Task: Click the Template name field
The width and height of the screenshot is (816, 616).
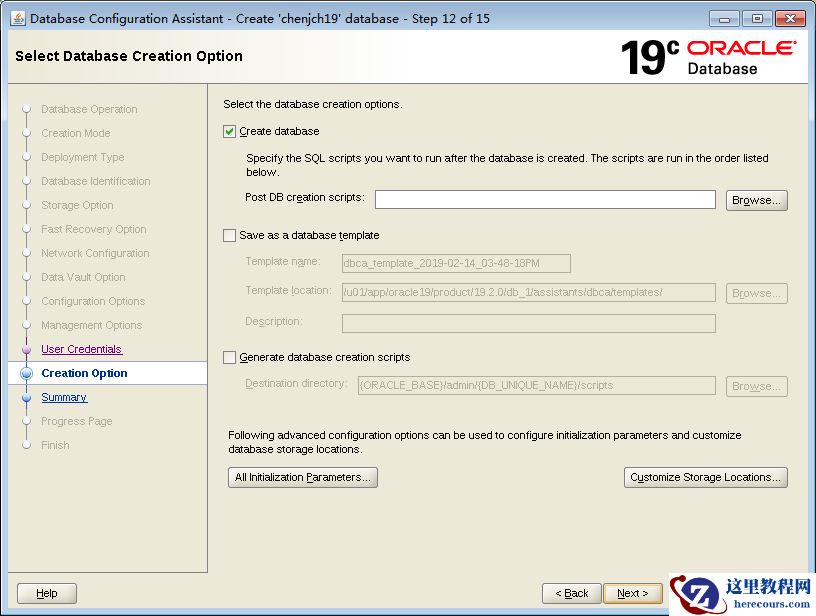Action: (456, 263)
